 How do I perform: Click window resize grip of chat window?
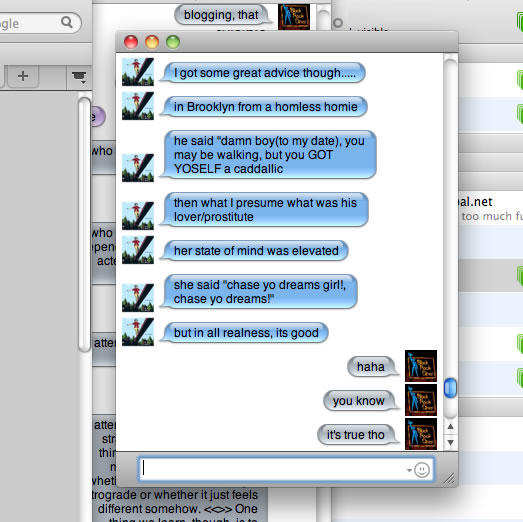click(x=449, y=478)
